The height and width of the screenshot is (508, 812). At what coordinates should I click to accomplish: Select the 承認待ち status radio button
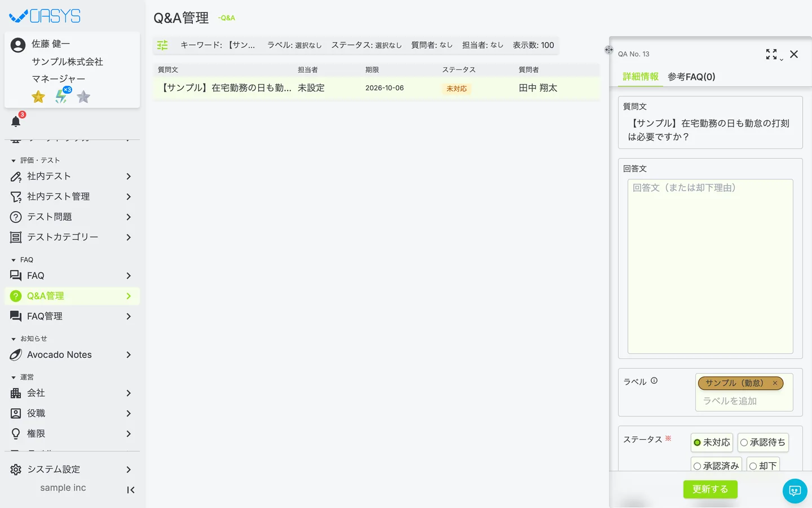744,443
